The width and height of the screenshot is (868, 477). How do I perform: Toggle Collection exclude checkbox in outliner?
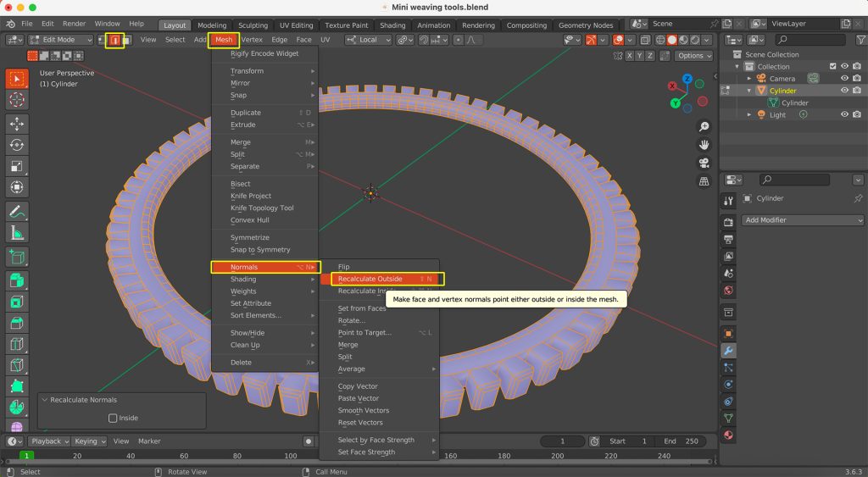pos(832,66)
